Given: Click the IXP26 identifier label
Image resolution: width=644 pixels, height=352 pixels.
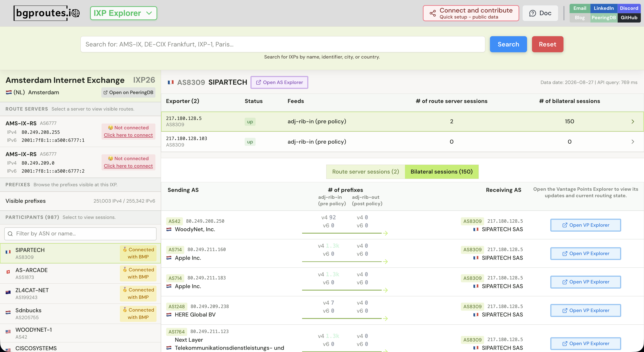Looking at the screenshot, I should 144,80.
